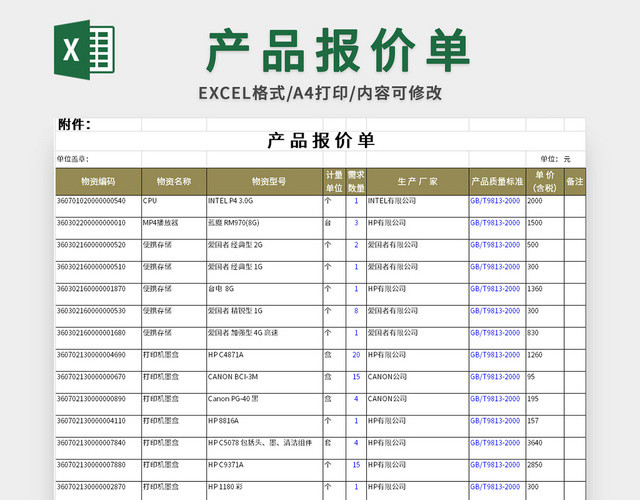The height and width of the screenshot is (500, 640).
Task: Select the HP C4871A model cell
Action: point(264,360)
